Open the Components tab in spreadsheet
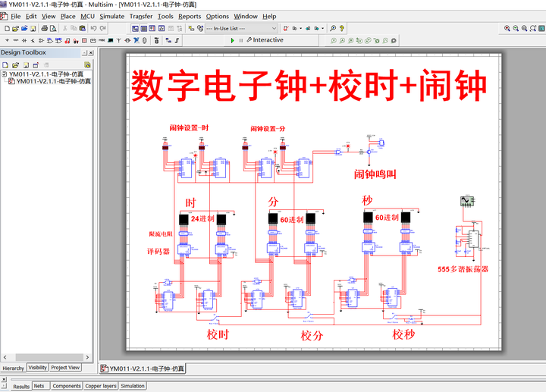The height and width of the screenshot is (392, 546). 67,386
